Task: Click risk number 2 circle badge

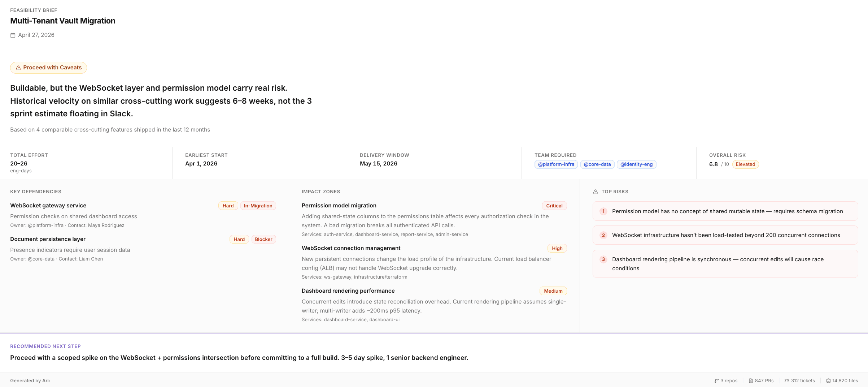Action: (603, 235)
